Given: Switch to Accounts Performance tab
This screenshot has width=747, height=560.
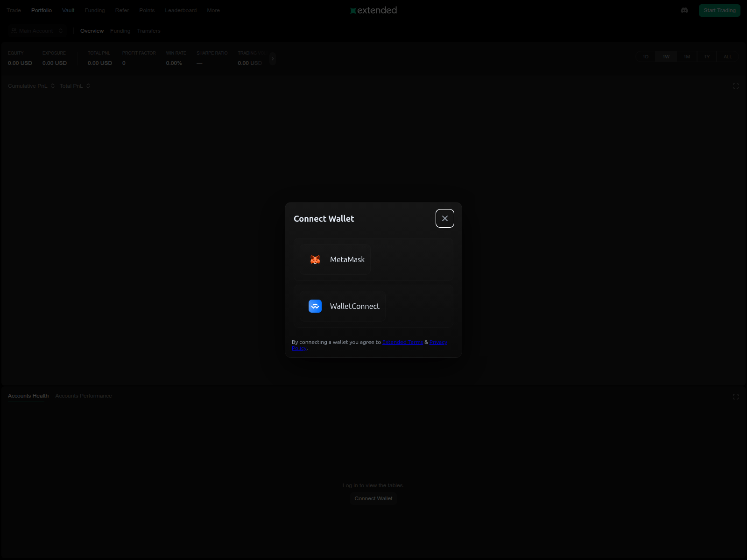Looking at the screenshot, I should point(84,396).
